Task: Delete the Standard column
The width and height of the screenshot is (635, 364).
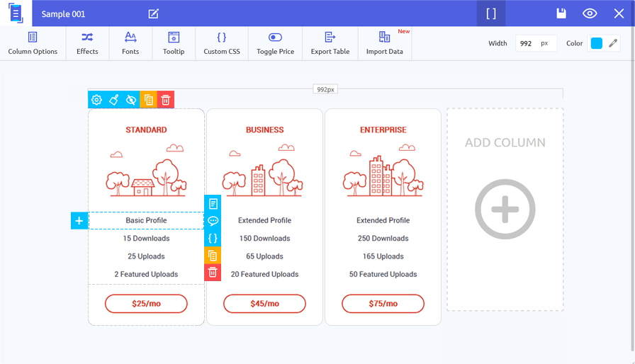Action: (x=165, y=100)
